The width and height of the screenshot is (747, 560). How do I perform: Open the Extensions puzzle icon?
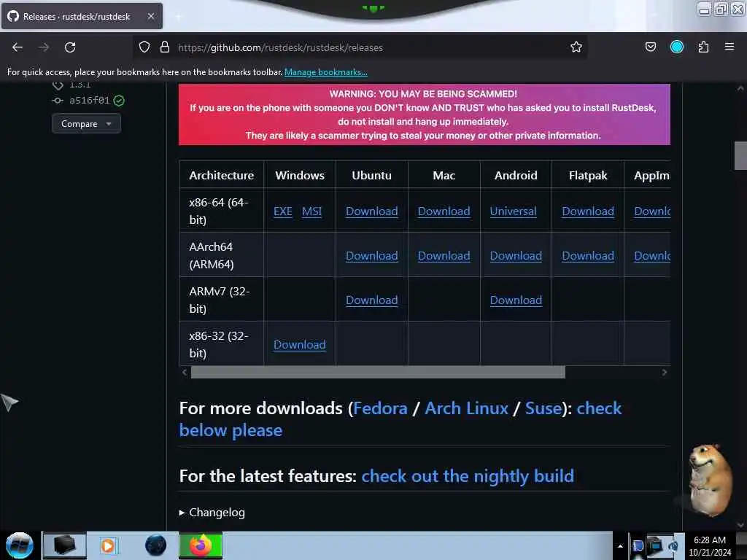click(703, 47)
